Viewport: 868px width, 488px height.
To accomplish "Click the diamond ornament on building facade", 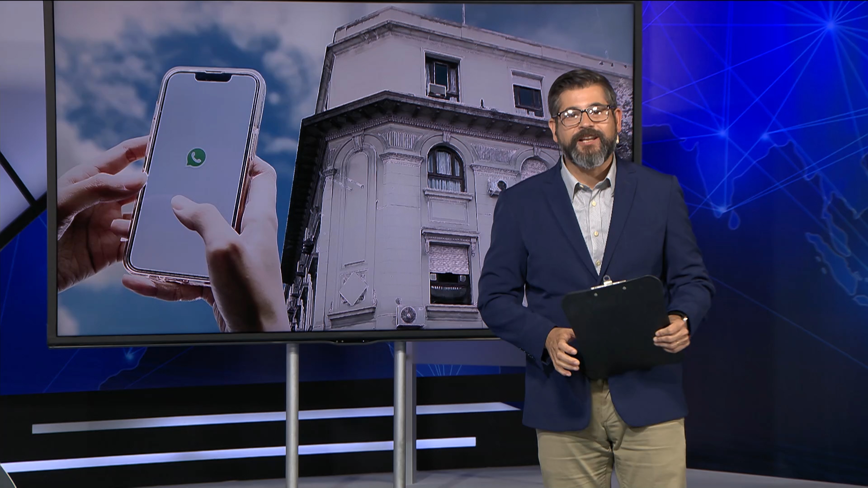I will click(354, 288).
